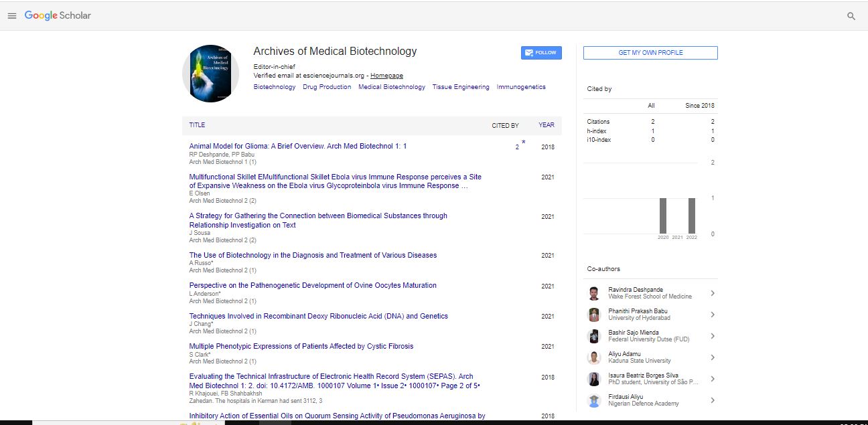Click the University of Hyderabad affiliation
This screenshot has height=425, width=868.
coord(638,318)
